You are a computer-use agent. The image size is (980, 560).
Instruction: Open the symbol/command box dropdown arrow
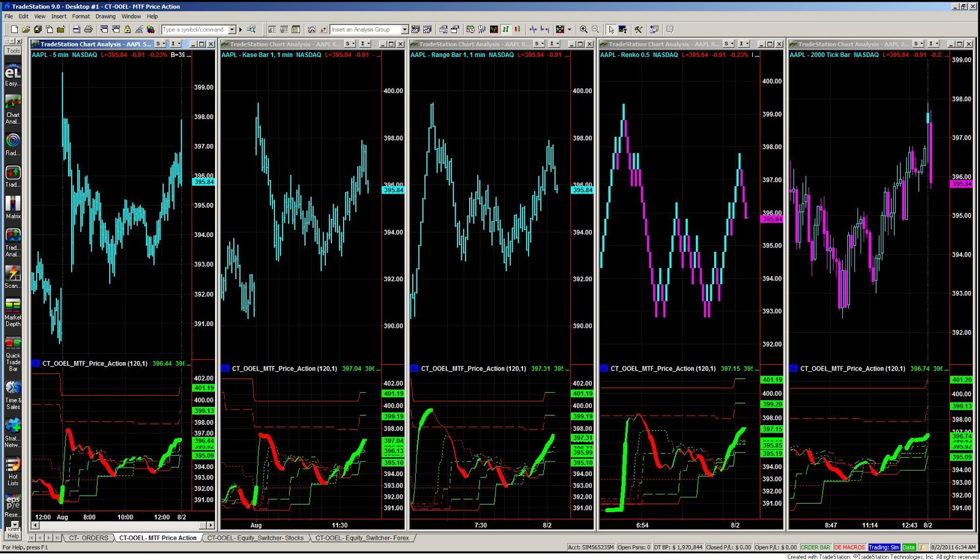(232, 29)
